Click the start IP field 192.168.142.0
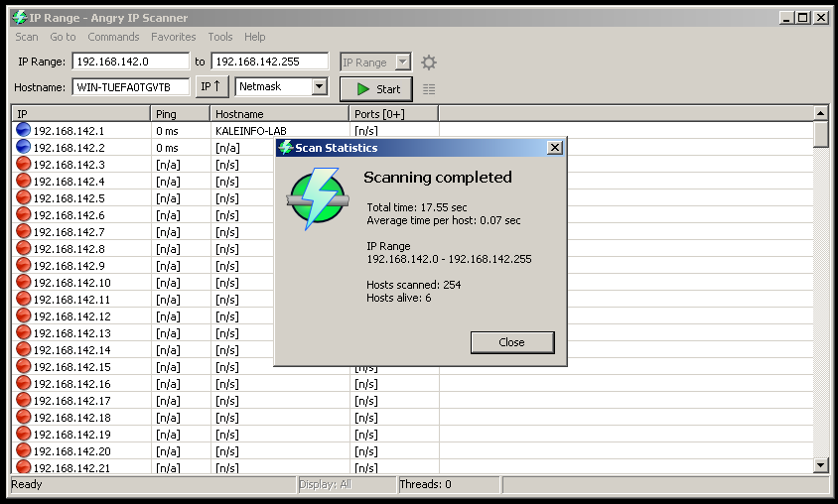 pyautogui.click(x=131, y=62)
